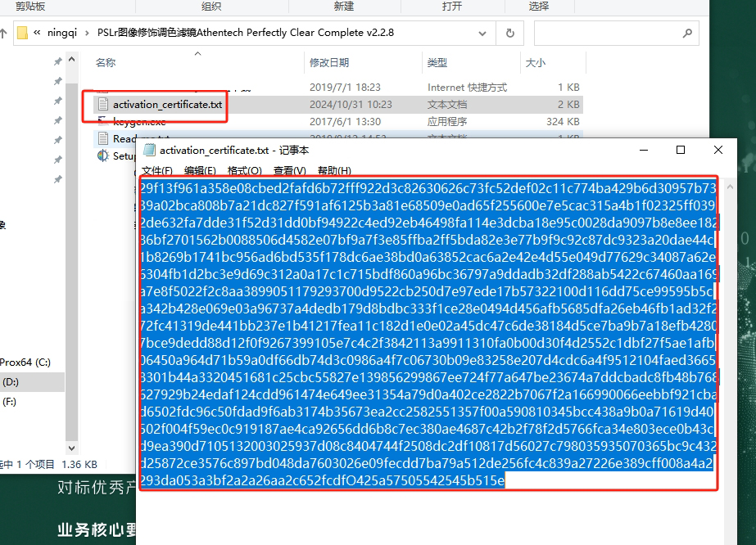Click the 新建 ribbon group label
Viewport: 756px width, 545px height.
click(344, 7)
